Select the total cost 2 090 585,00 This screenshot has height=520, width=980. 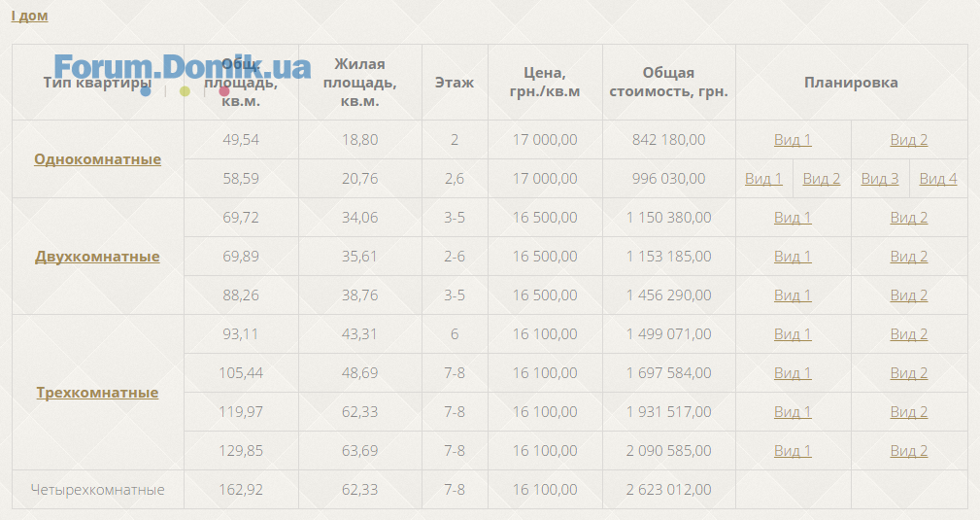tap(669, 451)
